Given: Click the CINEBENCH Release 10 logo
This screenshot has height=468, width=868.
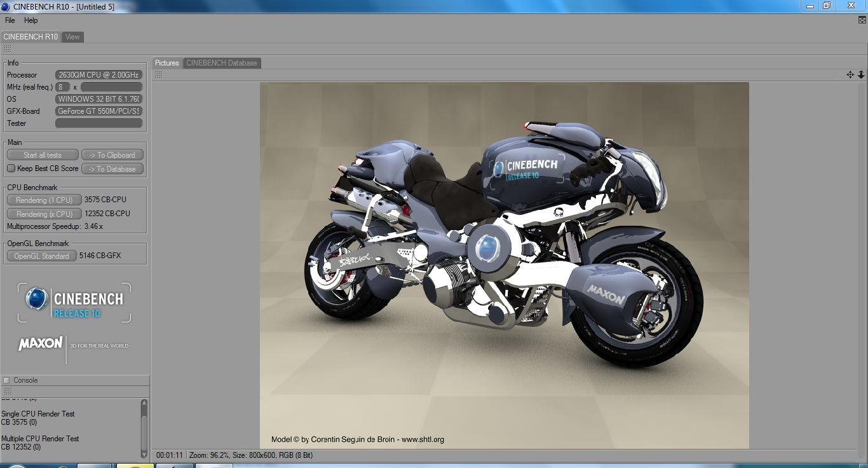Looking at the screenshot, I should pyautogui.click(x=74, y=303).
